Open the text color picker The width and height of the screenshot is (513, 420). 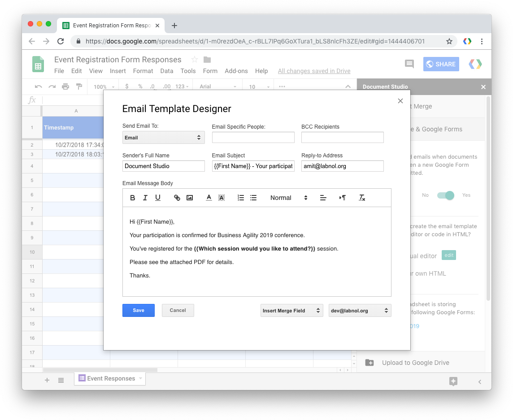(209, 197)
